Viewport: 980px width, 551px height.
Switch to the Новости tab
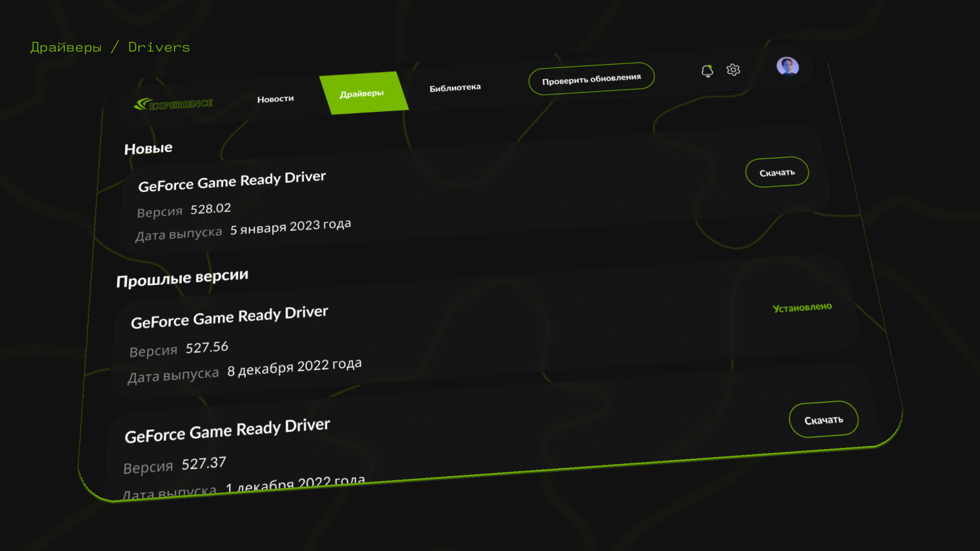click(x=275, y=99)
